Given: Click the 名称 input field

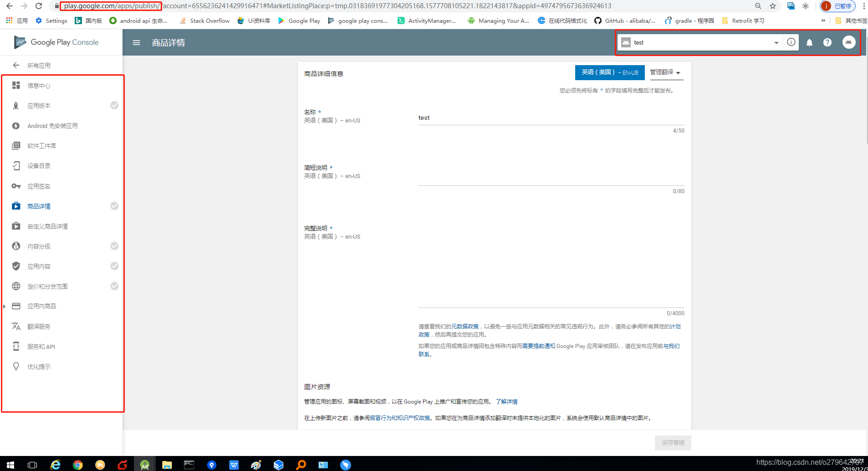Looking at the screenshot, I should [551, 118].
